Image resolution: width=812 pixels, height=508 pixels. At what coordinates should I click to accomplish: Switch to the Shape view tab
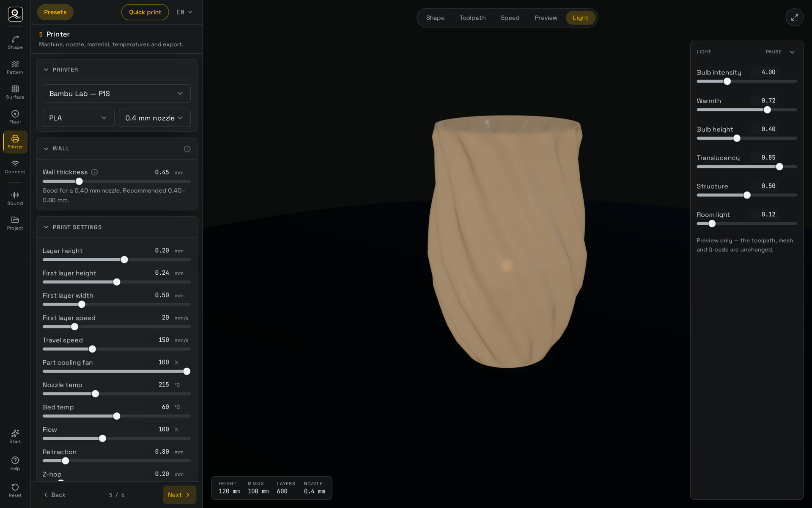[x=435, y=18]
